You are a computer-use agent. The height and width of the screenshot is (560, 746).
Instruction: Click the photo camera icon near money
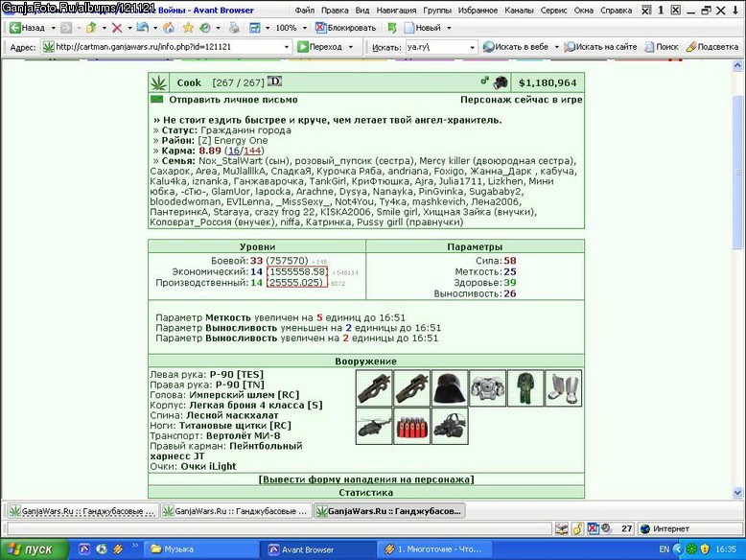click(500, 82)
